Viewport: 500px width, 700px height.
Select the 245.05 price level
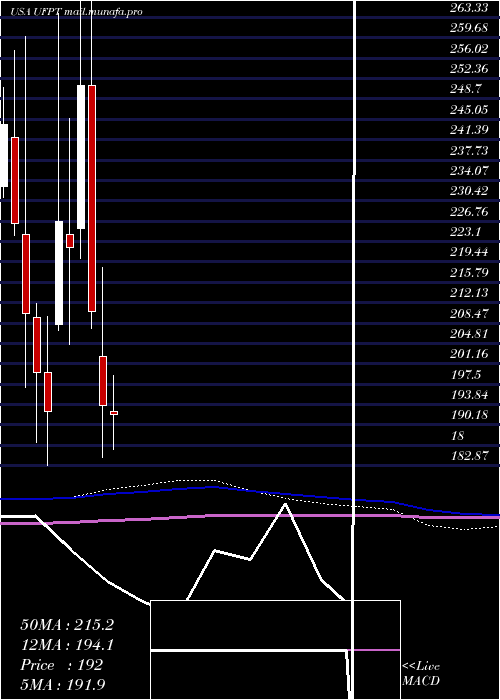click(x=469, y=109)
